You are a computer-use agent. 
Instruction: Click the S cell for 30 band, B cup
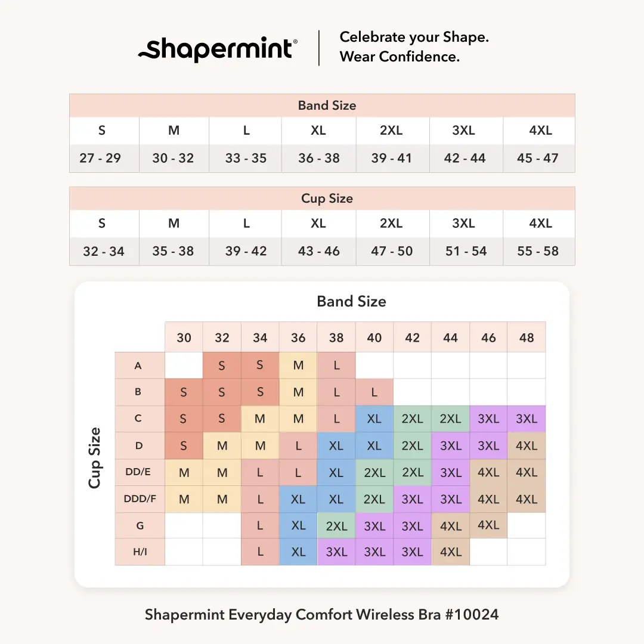(x=184, y=392)
